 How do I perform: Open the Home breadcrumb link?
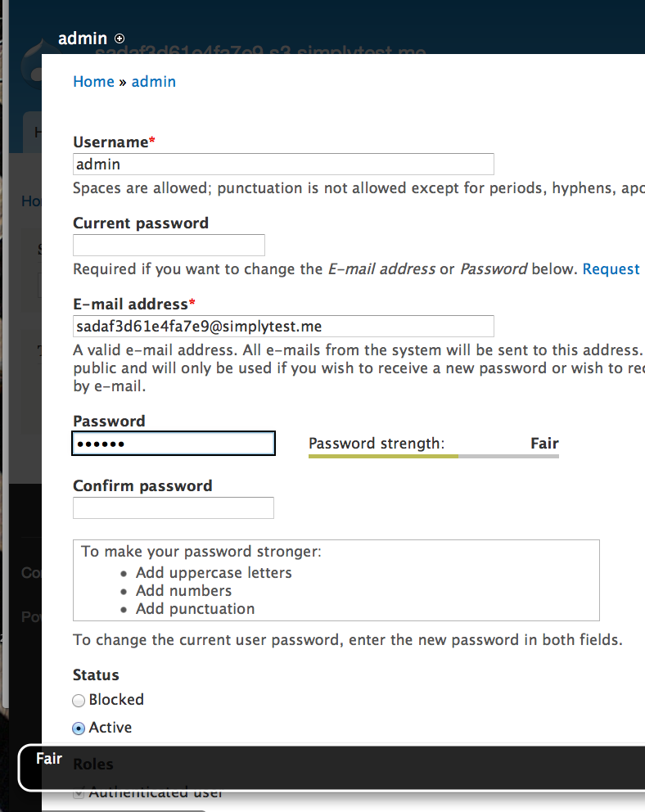pos(93,81)
